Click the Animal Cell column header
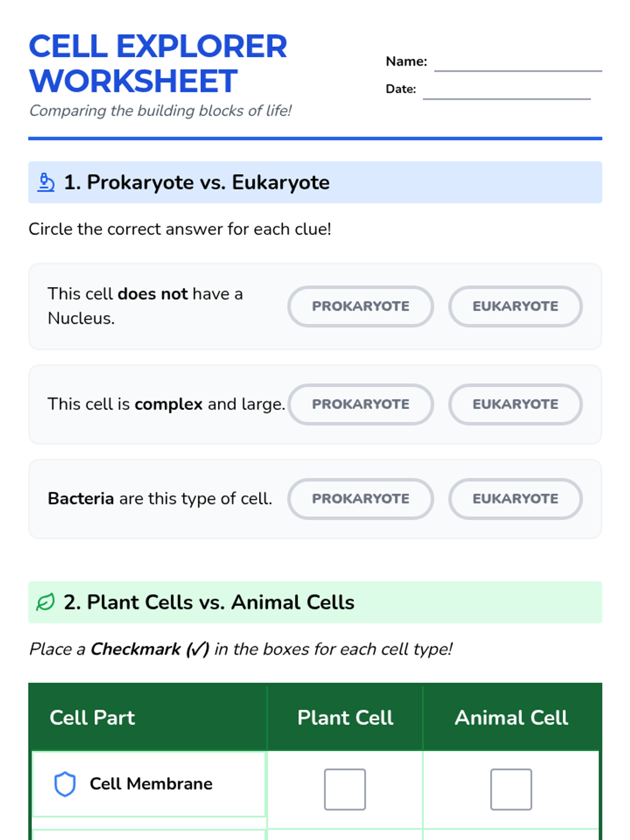Viewport: 630px width, 840px height. coord(511,718)
